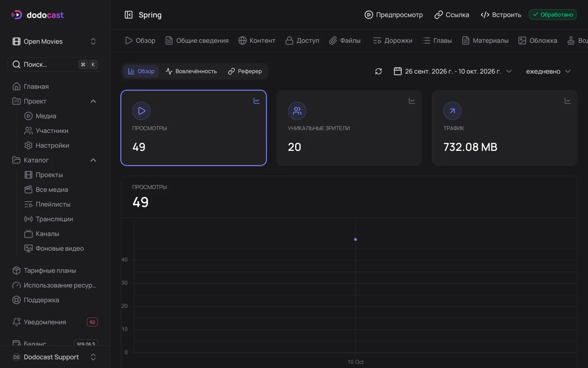
Task: Open Участники in the sidebar
Action: pyautogui.click(x=46, y=131)
